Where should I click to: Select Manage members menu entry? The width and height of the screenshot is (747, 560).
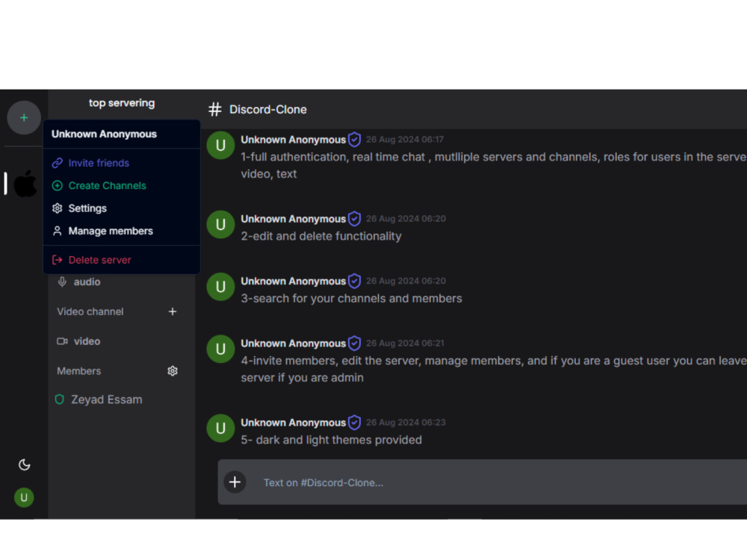pyautogui.click(x=122, y=231)
